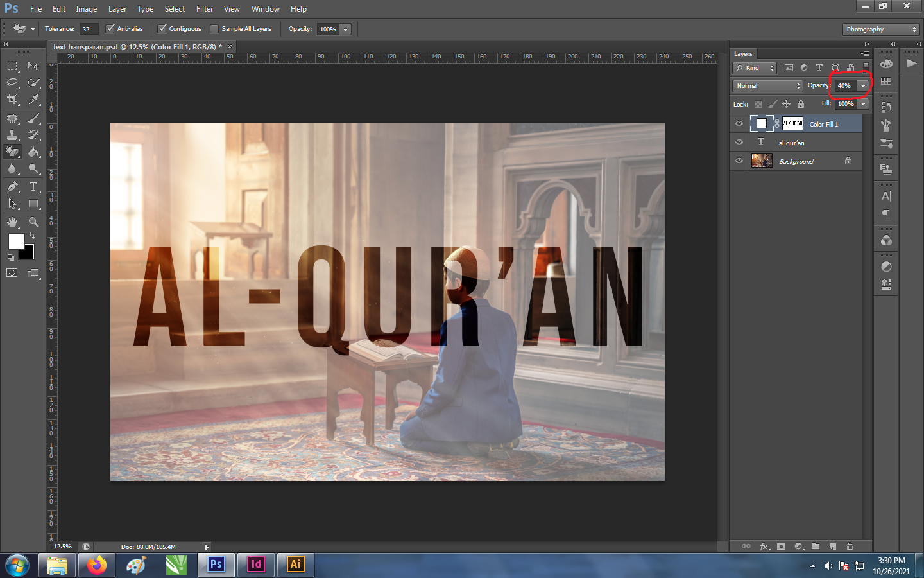Open the Filter menu

[205, 9]
